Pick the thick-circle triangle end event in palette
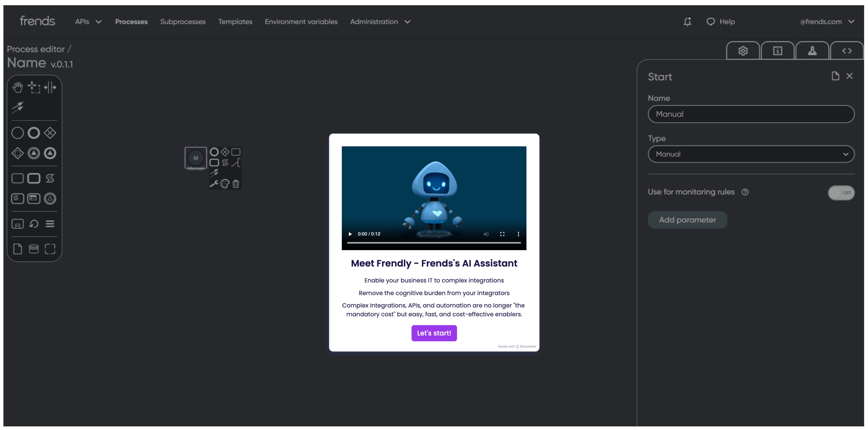Viewport: 868px width, 430px height. click(x=50, y=153)
